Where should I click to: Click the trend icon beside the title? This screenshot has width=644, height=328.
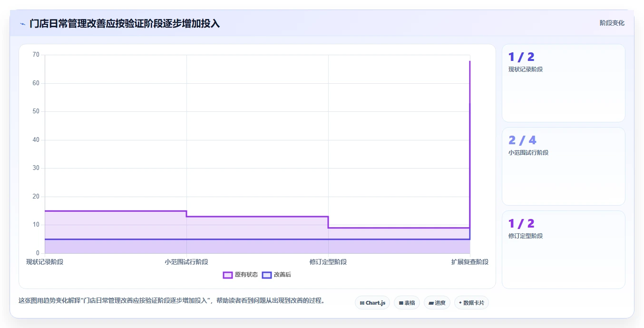[x=22, y=24]
